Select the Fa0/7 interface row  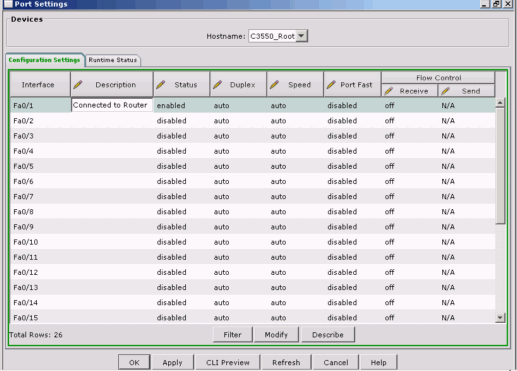coord(252,196)
